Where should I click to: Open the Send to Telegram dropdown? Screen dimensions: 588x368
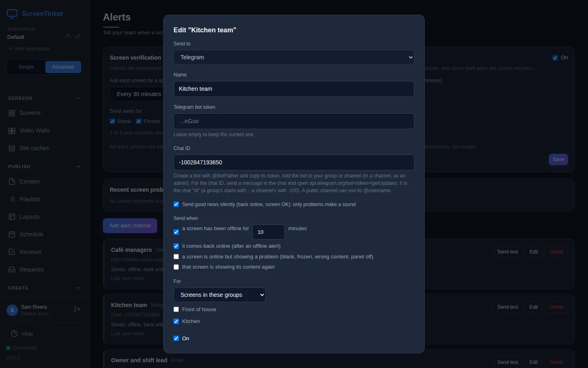coord(294,57)
